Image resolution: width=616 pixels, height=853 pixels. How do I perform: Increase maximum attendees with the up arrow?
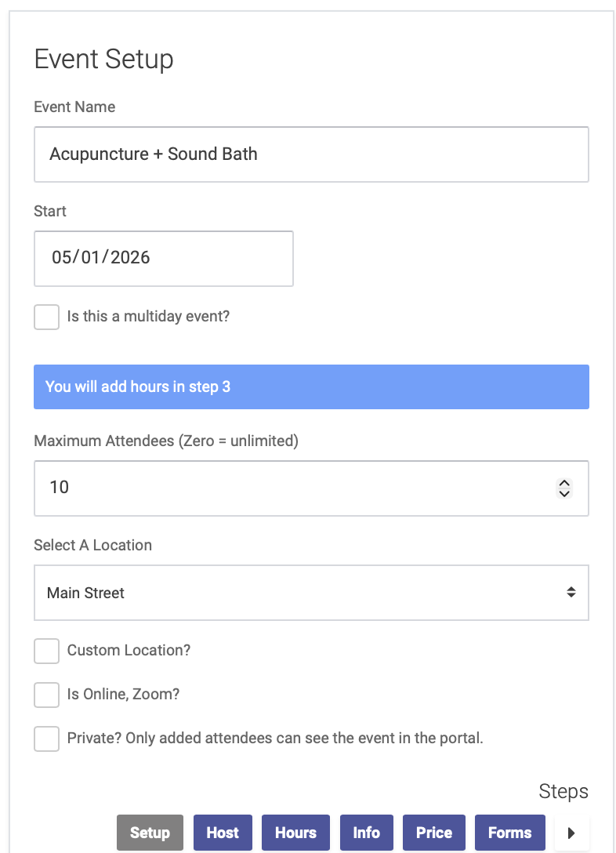pyautogui.click(x=564, y=483)
